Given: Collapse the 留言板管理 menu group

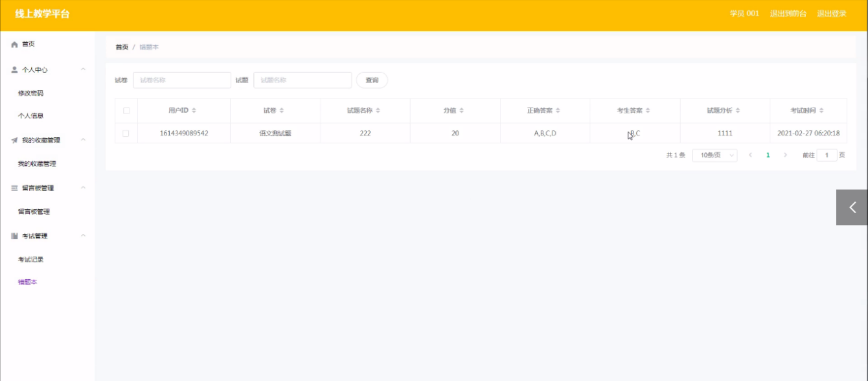Looking at the screenshot, I should point(84,188).
